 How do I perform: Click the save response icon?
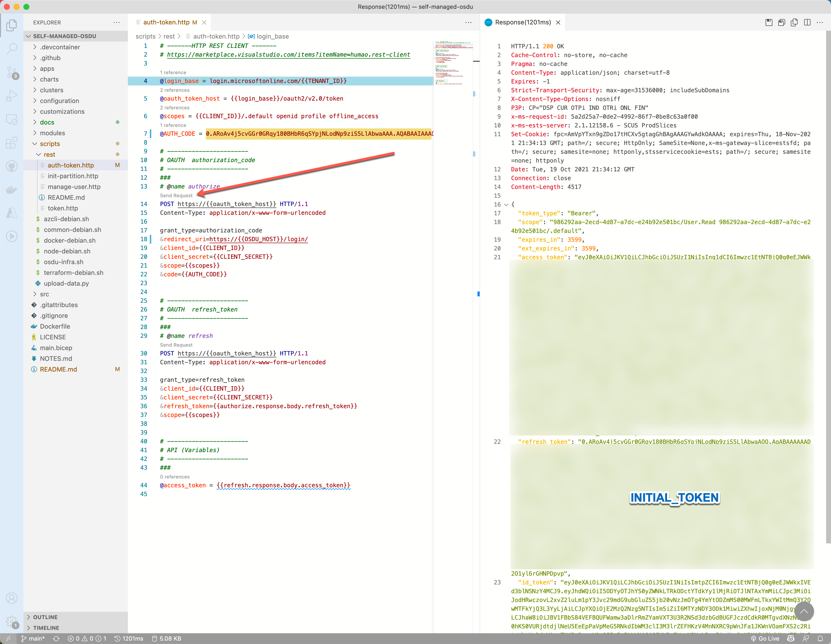pos(769,22)
